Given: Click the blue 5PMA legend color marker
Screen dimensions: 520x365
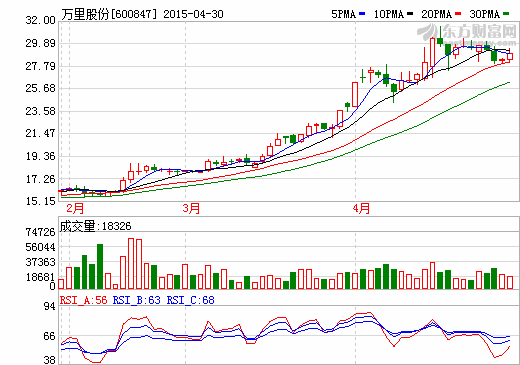Looking at the screenshot, I should 362,14.
